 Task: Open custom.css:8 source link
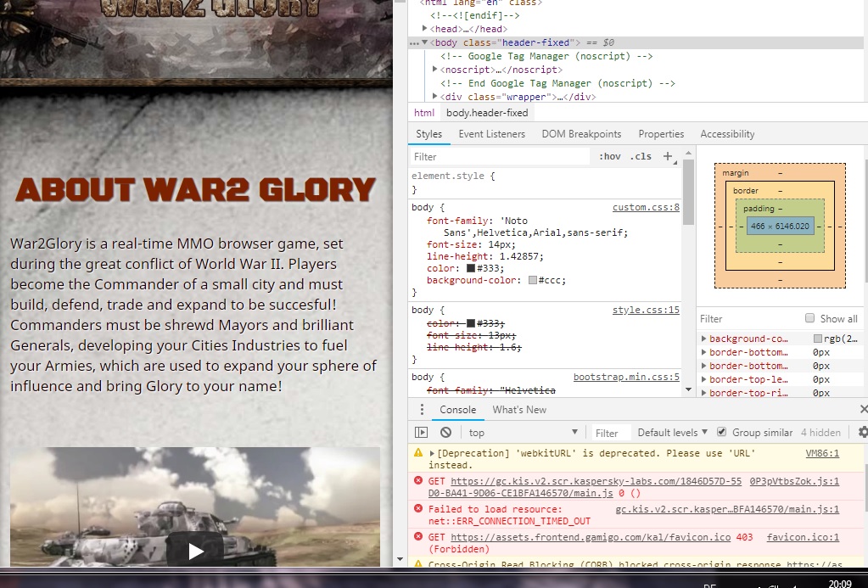click(x=646, y=207)
